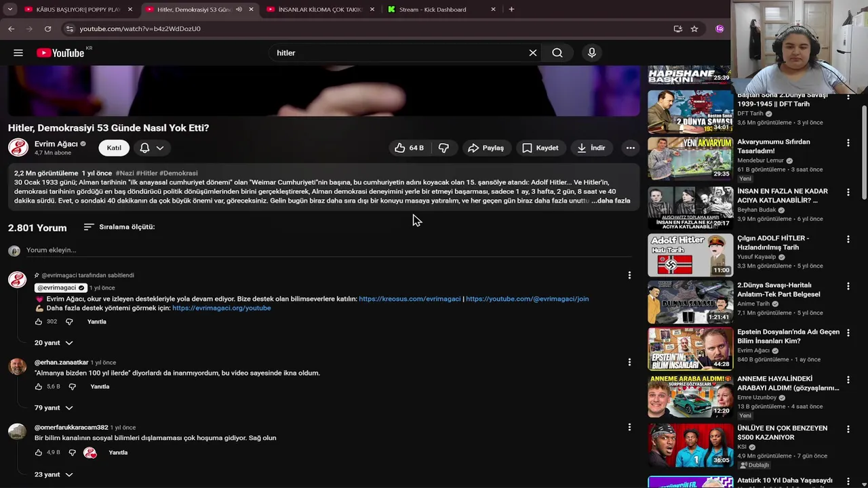Dislike @erhan.zanaatkar's comment
The width and height of the screenshot is (868, 488).
click(x=73, y=386)
